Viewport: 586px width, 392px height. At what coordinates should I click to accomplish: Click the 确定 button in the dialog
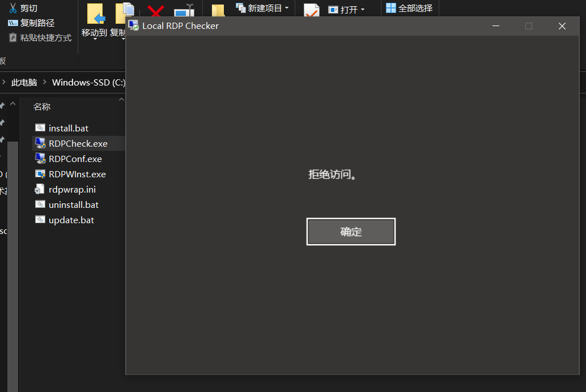click(x=350, y=231)
